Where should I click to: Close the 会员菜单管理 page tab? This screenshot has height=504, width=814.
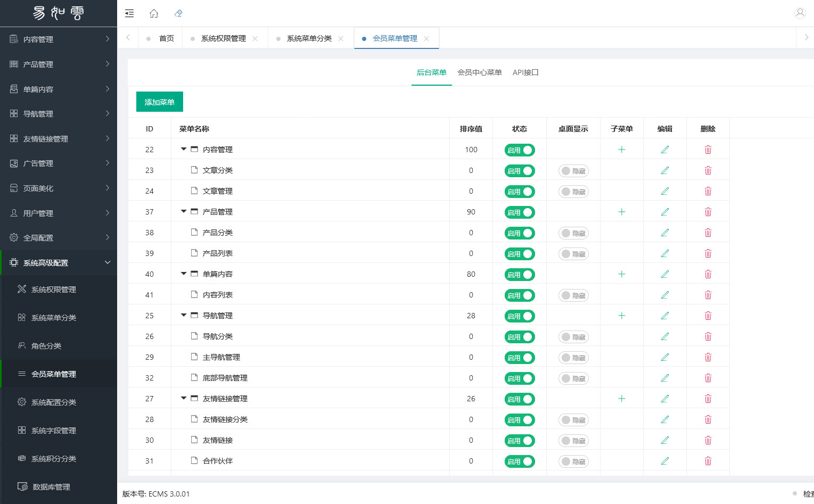(426, 38)
